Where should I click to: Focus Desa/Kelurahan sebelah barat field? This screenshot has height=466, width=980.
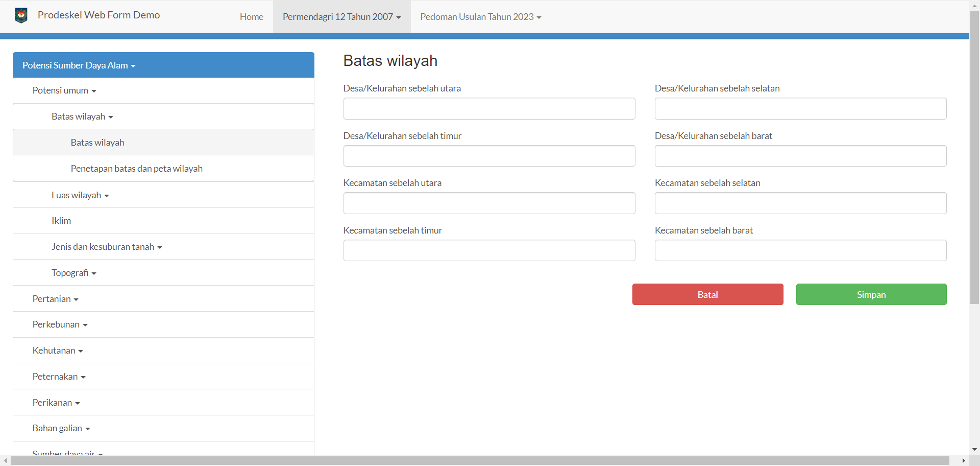800,156
